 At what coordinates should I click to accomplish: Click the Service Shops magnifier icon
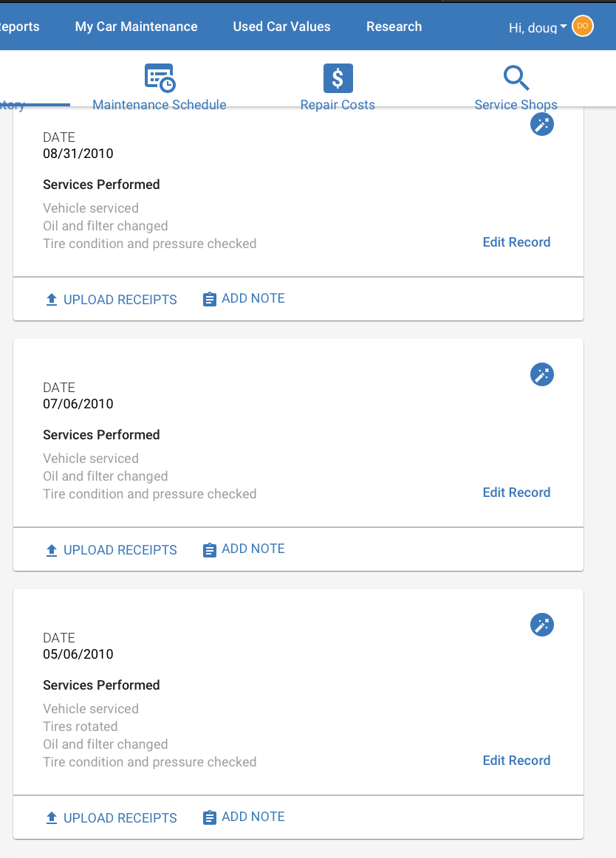tap(516, 78)
